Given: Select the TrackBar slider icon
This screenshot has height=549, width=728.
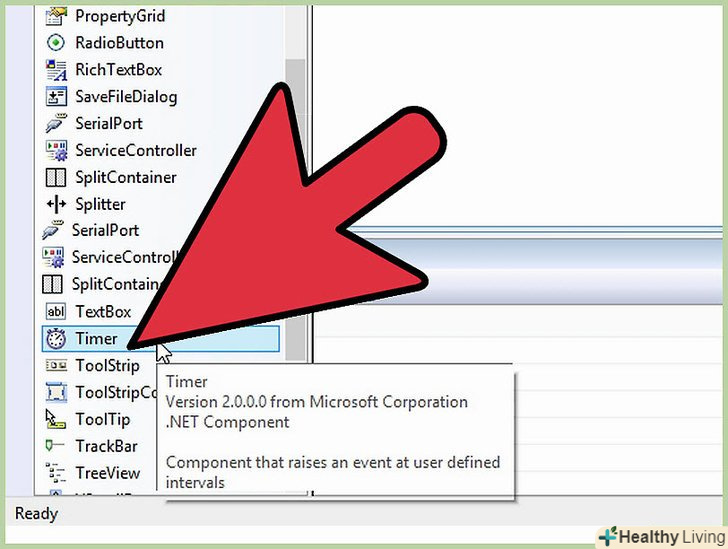Looking at the screenshot, I should coord(55,446).
